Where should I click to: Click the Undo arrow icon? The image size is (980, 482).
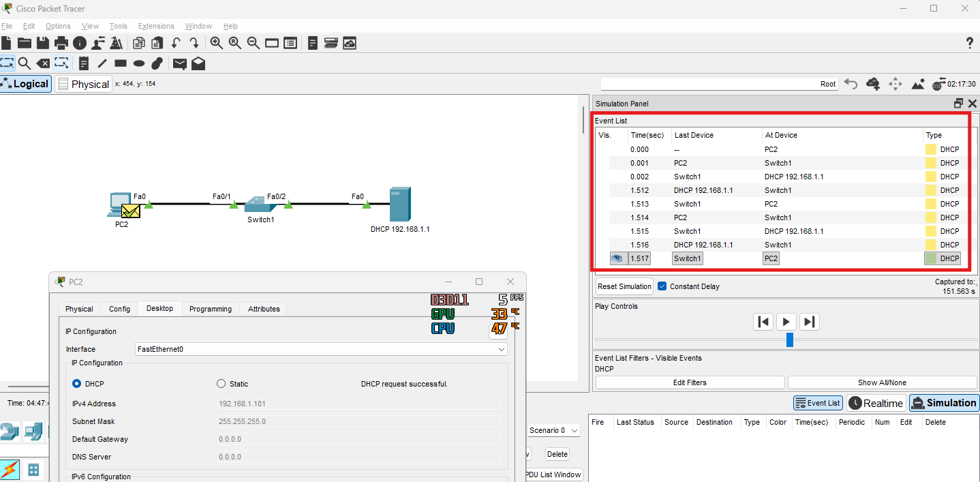tap(176, 43)
